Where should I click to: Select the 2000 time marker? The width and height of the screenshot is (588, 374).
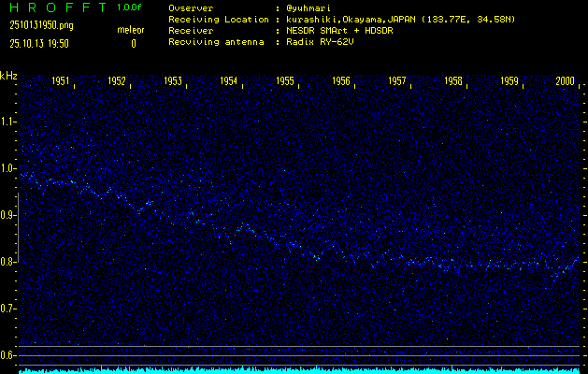coord(565,82)
